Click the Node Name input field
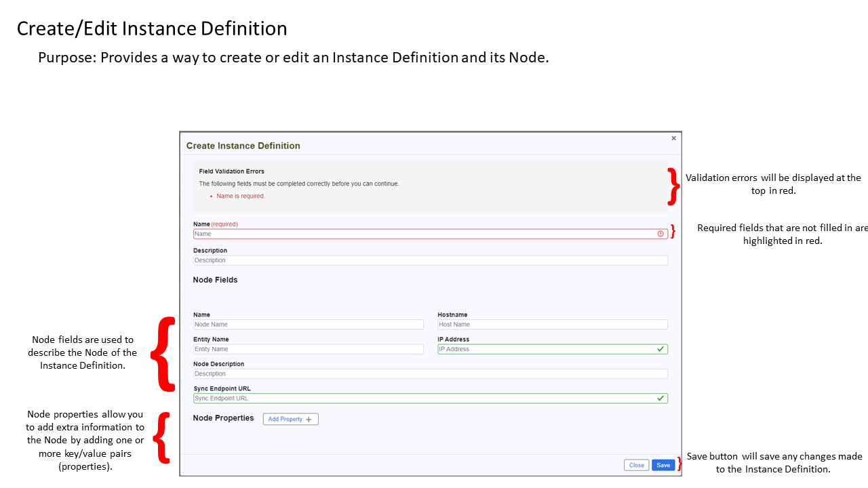 [x=309, y=325]
